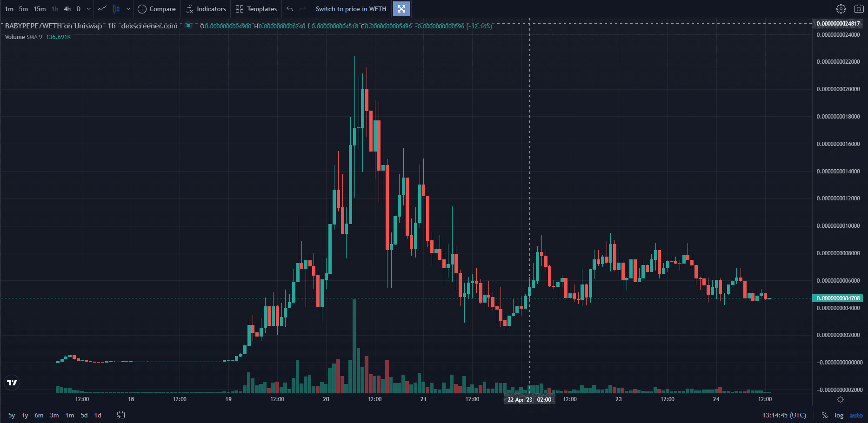Click the 0.0000000010000 price axis label
Image resolution: width=868 pixels, height=423 pixels.
pyautogui.click(x=838, y=226)
